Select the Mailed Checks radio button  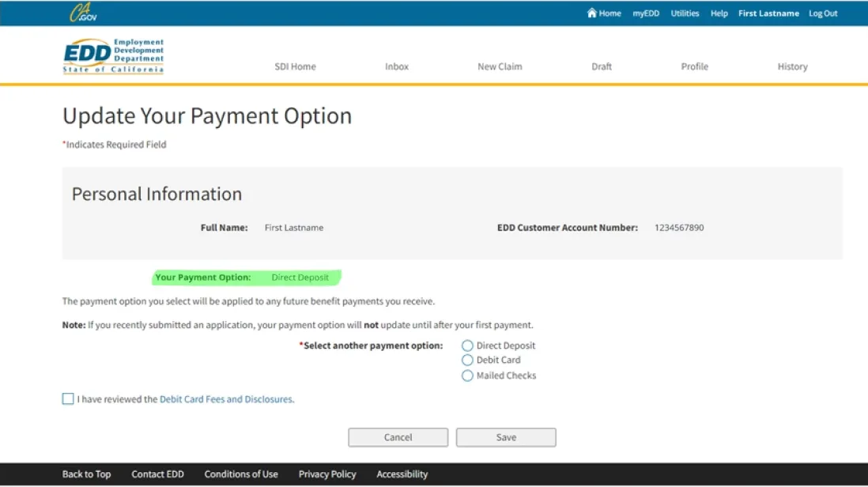(x=467, y=376)
